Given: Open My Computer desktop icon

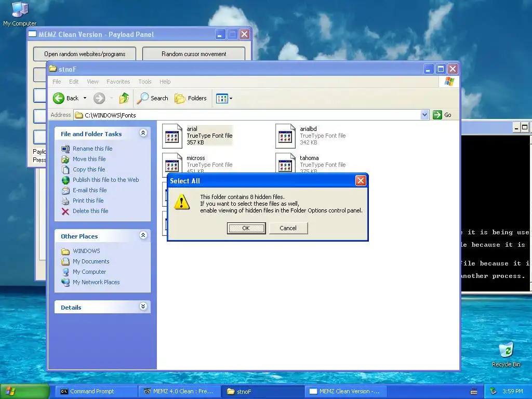Looking at the screenshot, I should pos(20,14).
